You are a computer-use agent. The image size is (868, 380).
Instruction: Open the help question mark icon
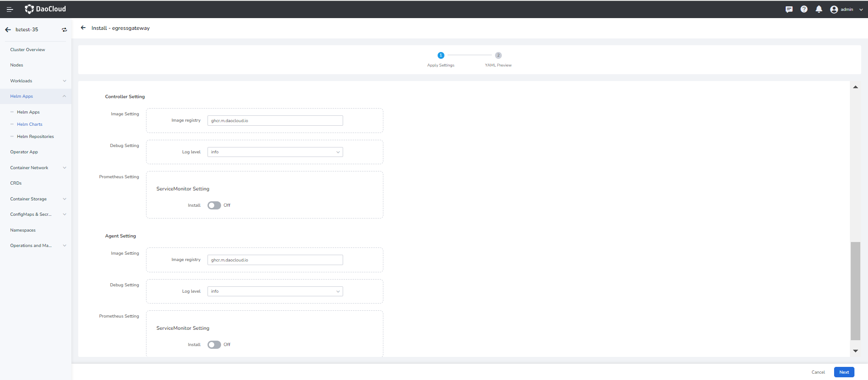[804, 9]
